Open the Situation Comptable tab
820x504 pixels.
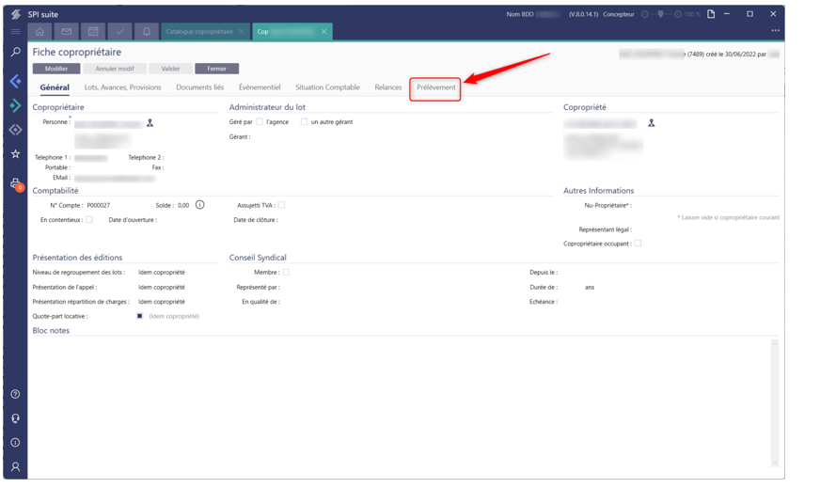click(x=327, y=87)
